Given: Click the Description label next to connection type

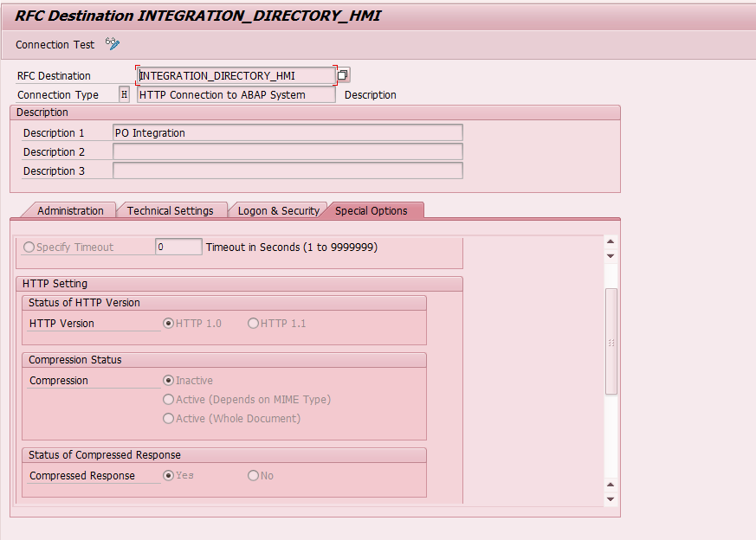Looking at the screenshot, I should click(x=371, y=95).
